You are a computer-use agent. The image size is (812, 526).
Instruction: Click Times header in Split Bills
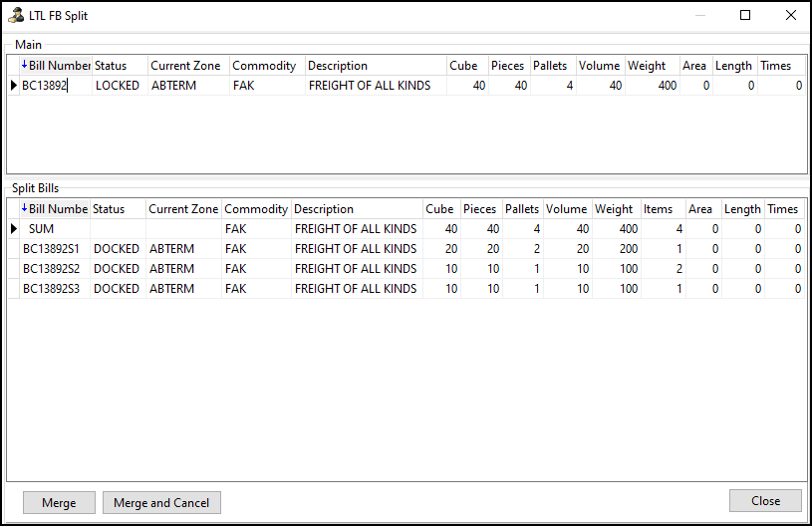[785, 209]
